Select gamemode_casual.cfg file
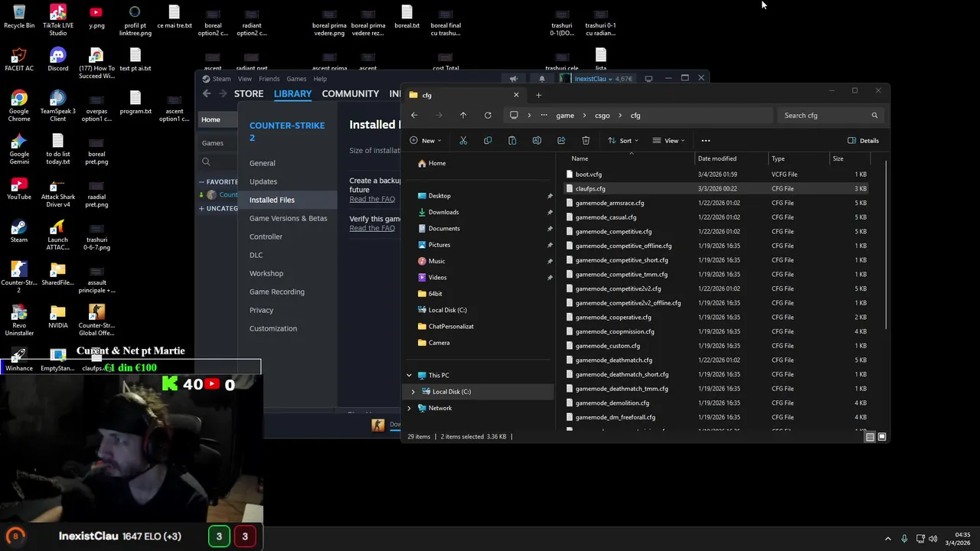The height and width of the screenshot is (551, 980). 606,217
